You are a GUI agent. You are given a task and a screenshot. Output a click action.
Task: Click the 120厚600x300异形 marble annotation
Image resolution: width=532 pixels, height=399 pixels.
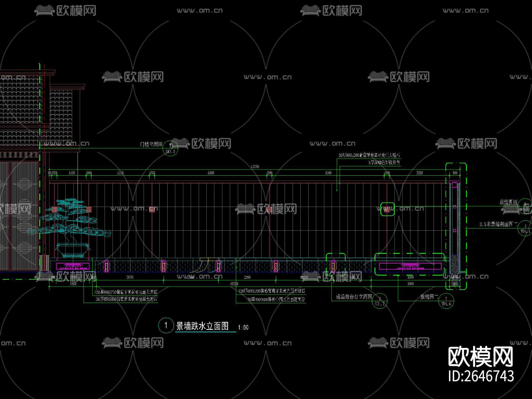pos(272,291)
